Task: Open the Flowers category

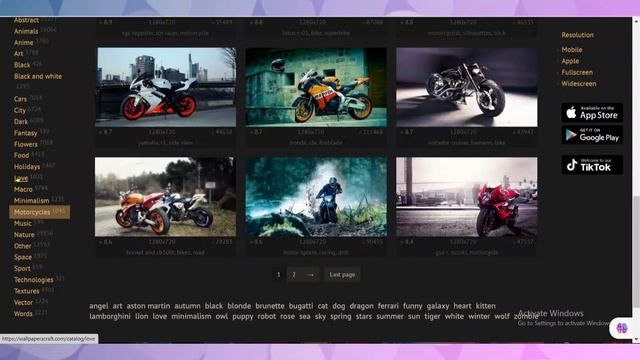Action: [26, 144]
